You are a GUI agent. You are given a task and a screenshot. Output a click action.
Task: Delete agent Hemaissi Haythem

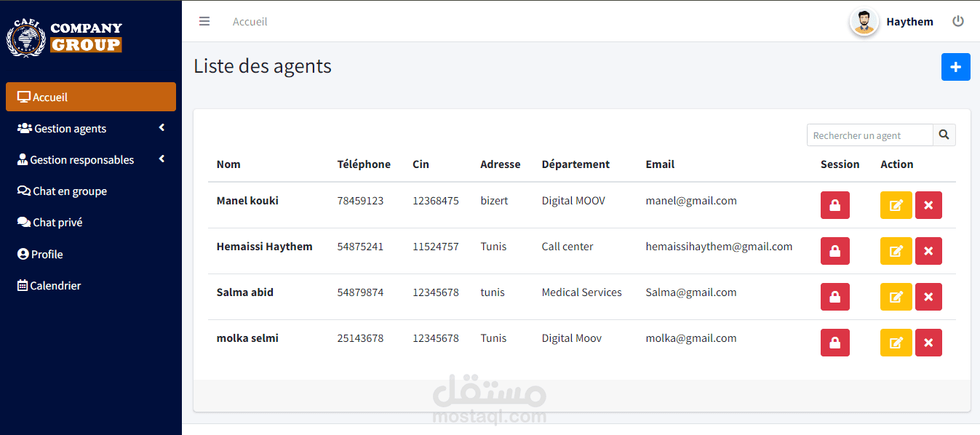[928, 251]
